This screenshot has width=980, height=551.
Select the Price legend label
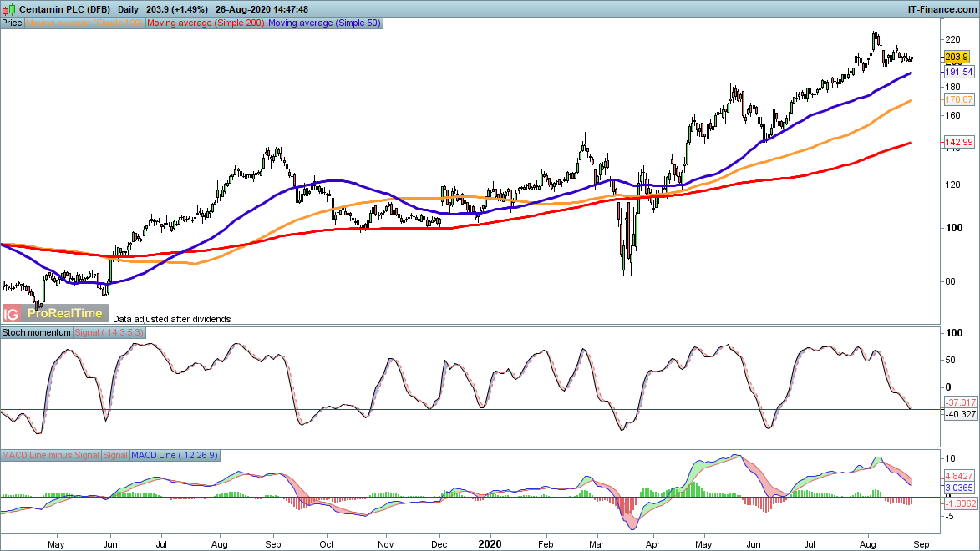[x=13, y=23]
